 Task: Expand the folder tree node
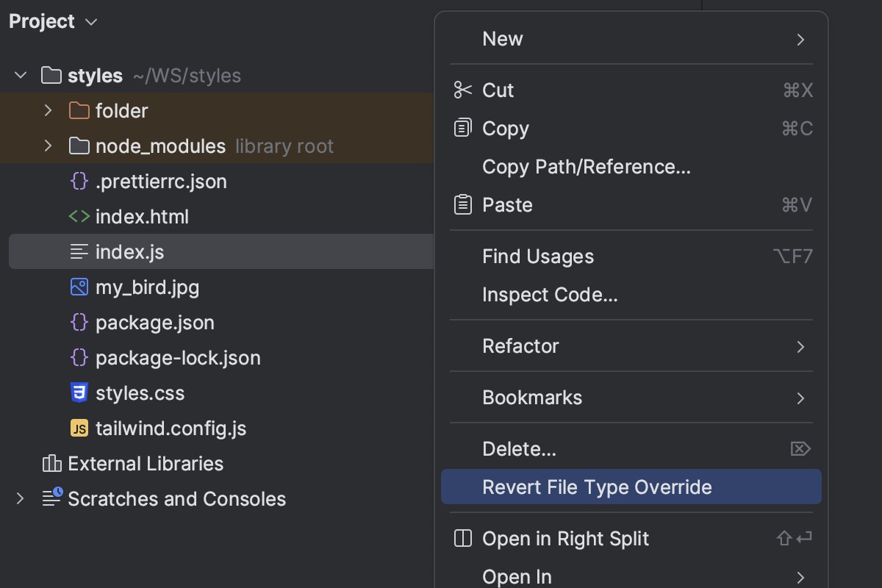[47, 110]
